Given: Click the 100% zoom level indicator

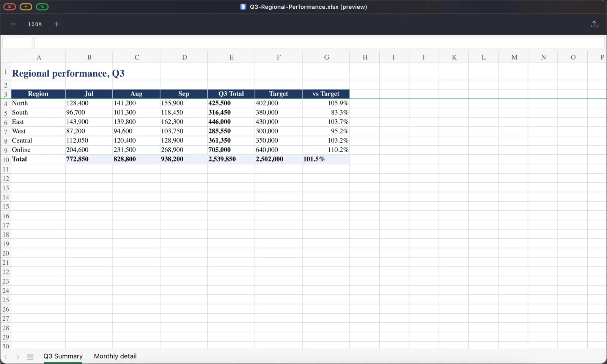Looking at the screenshot, I should (x=35, y=24).
